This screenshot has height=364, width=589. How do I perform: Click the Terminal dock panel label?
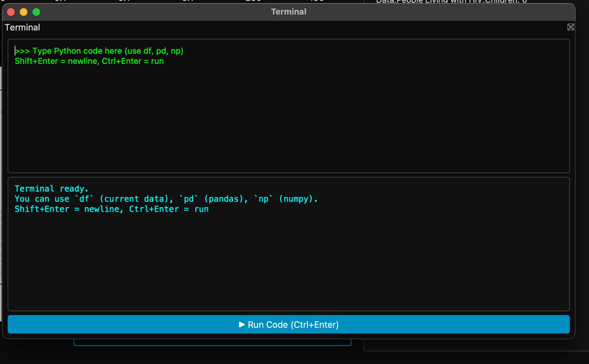click(22, 28)
